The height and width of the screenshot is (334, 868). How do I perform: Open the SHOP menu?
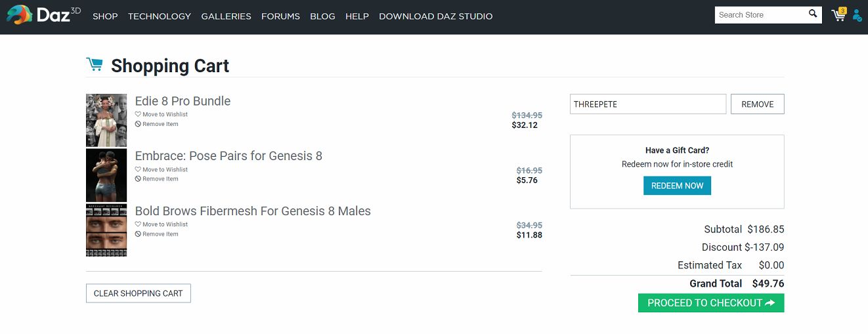point(105,16)
